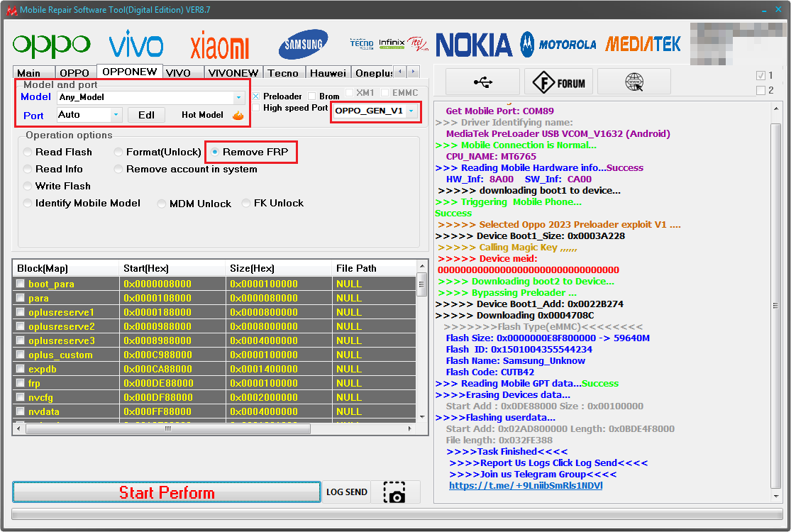Click the Xiaomi brand logo
Image resolution: width=791 pixels, height=532 pixels.
tap(219, 45)
